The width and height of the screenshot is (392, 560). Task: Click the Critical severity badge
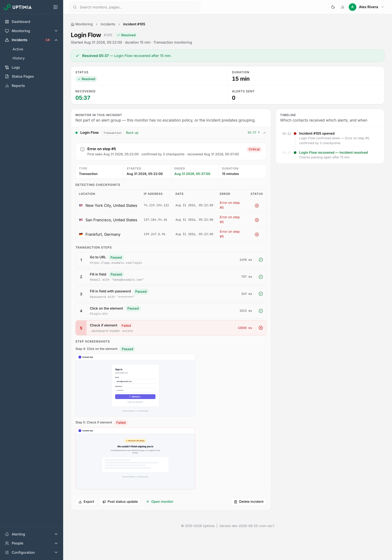pos(254,149)
